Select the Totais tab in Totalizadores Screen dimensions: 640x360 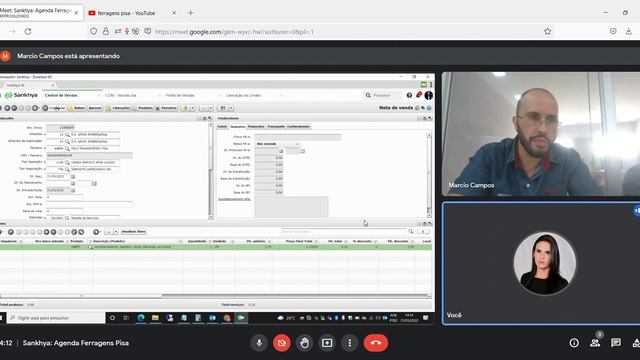[222, 127]
